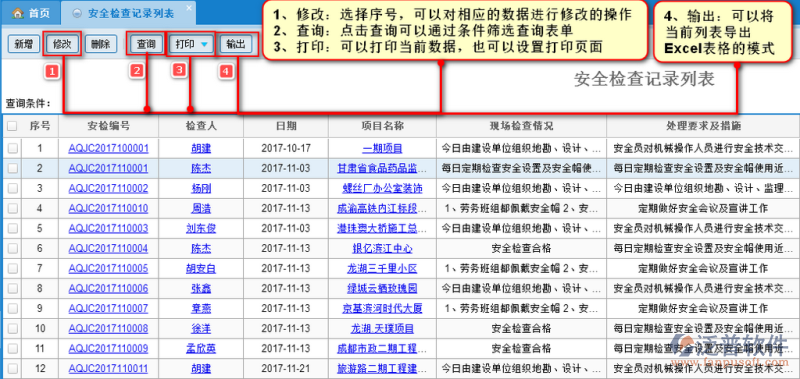This screenshot has width=800, height=379.
Task: Click inspector 胡建 in row 1
Action: 201,148
